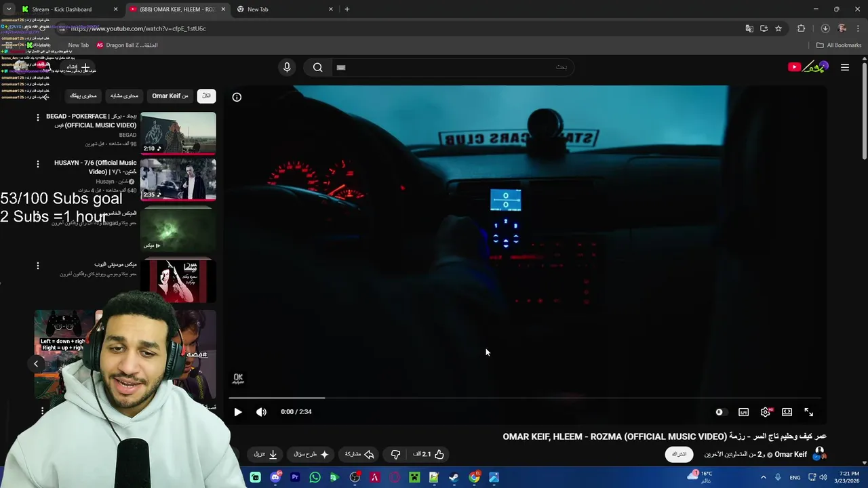The image size is (868, 488).
Task: Click the BEGAD - POKERFACE video title
Action: [x=92, y=121]
